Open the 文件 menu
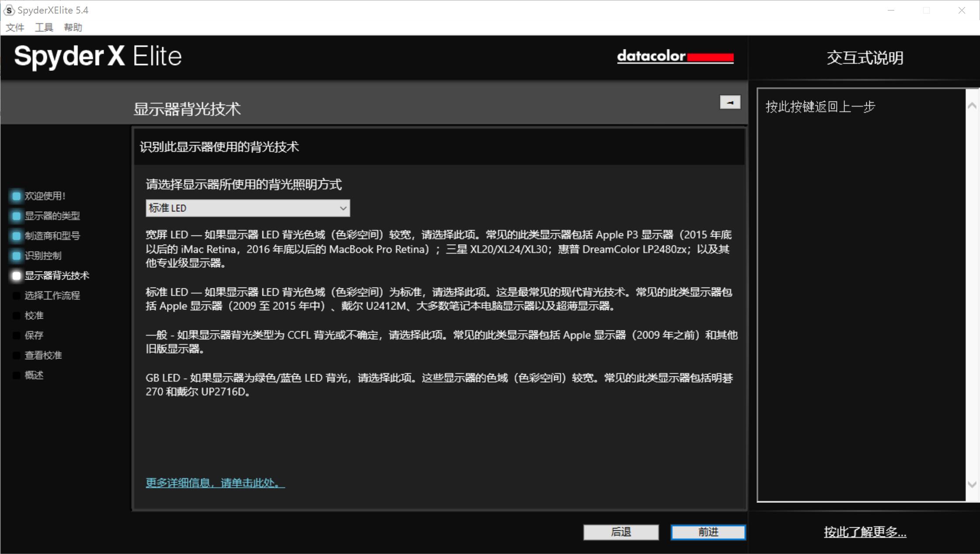980x554 pixels. 15,28
